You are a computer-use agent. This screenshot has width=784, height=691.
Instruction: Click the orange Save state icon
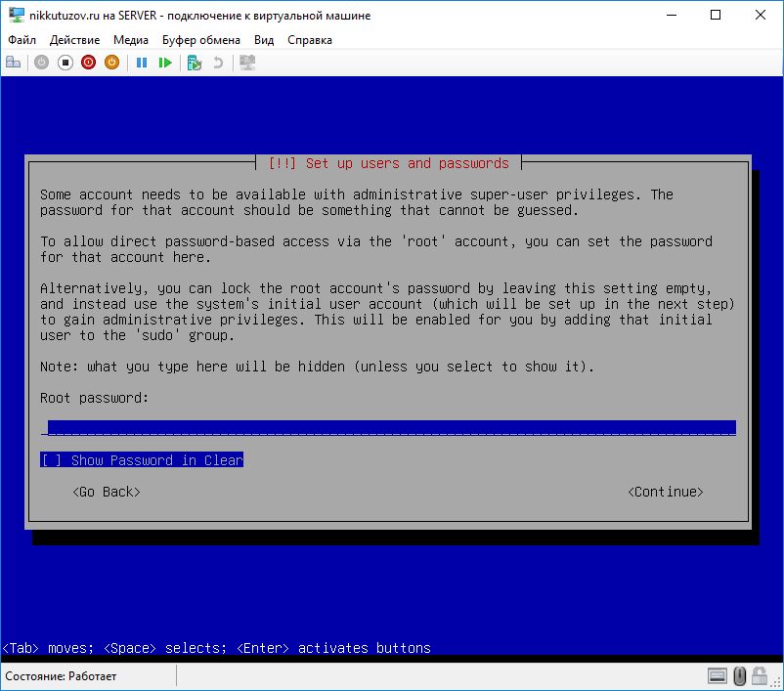[111, 63]
